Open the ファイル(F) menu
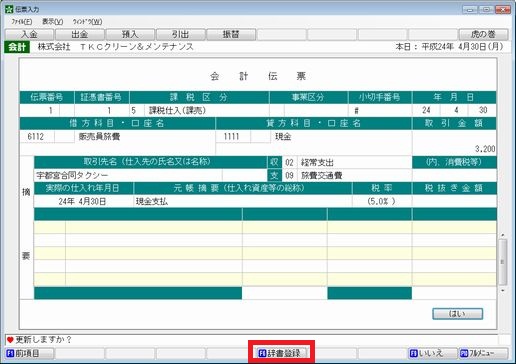516x364 pixels. click(x=22, y=22)
